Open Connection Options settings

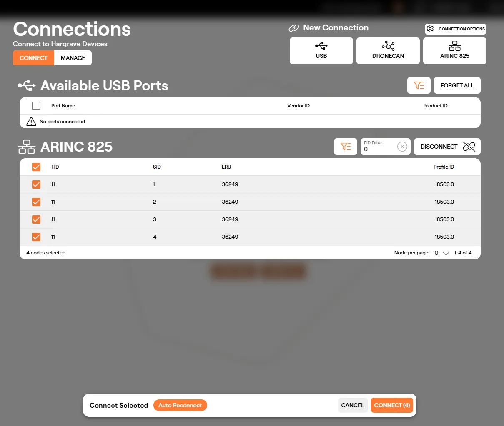click(456, 29)
